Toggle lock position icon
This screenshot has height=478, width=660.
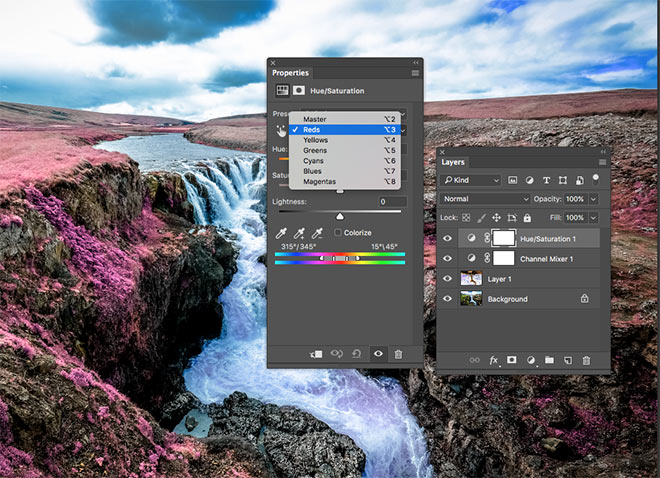[x=496, y=218]
